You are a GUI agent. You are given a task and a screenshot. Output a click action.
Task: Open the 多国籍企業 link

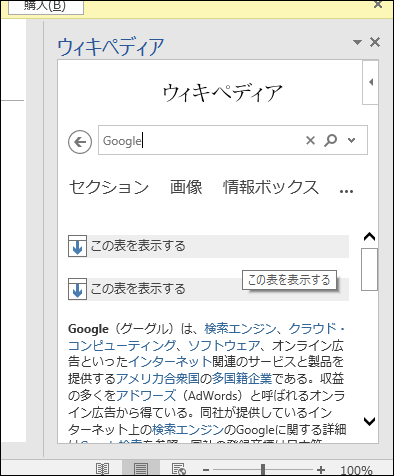(x=242, y=379)
